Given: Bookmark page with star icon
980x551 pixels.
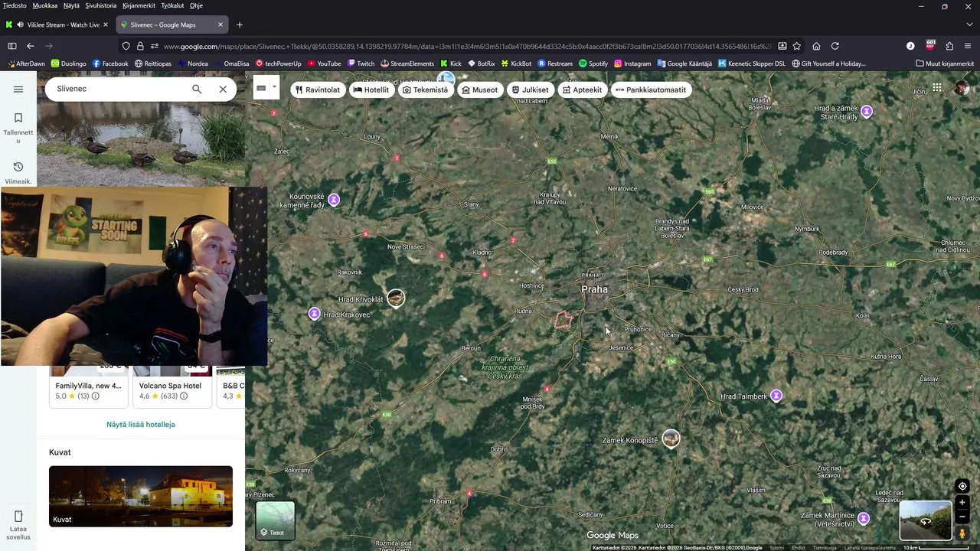Looking at the screenshot, I should point(797,46).
